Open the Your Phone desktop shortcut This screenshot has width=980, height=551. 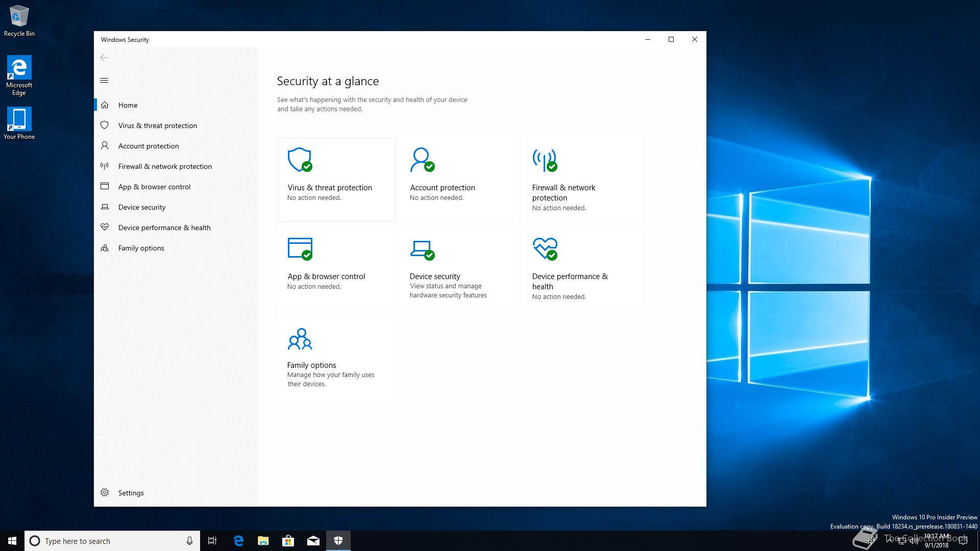point(19,123)
